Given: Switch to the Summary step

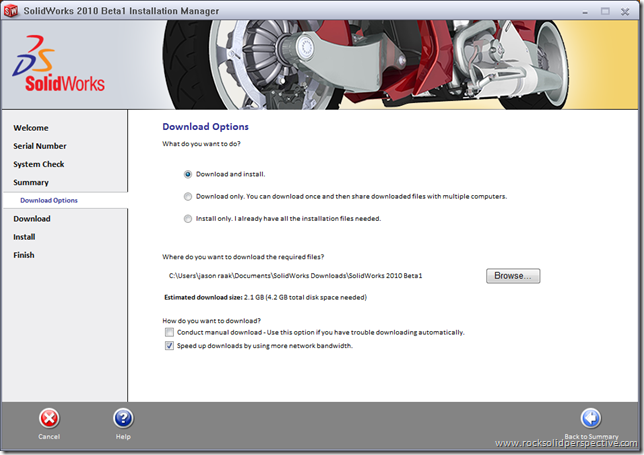Looking at the screenshot, I should 31,182.
